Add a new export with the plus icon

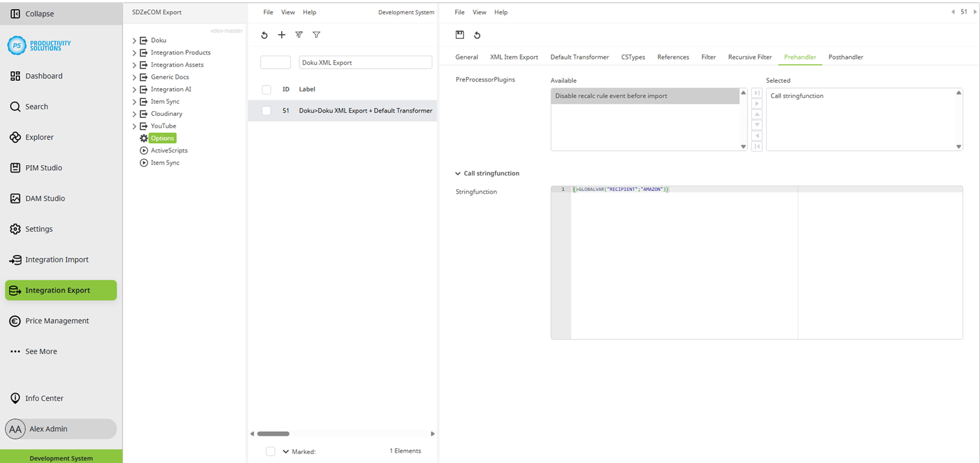pyautogui.click(x=281, y=35)
